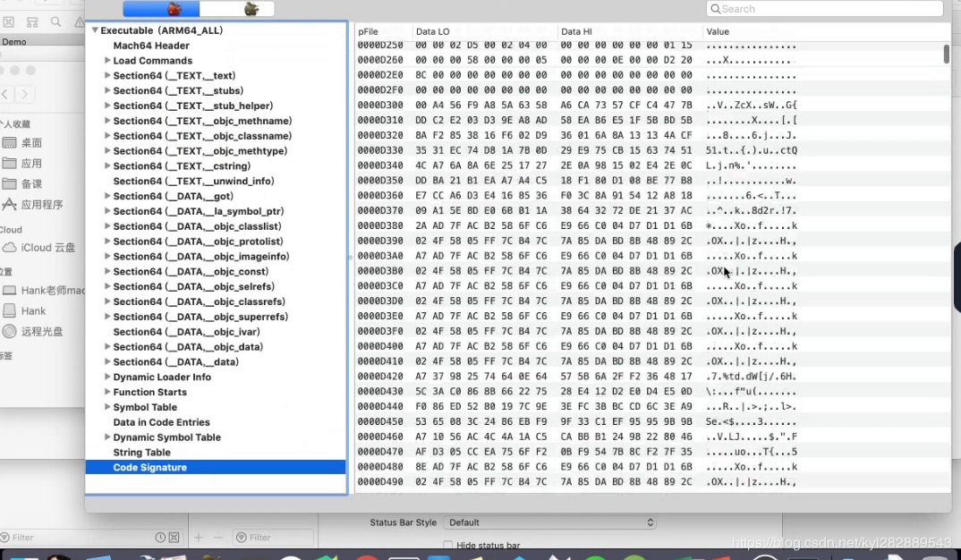The image size is (961, 560).
Task: Click the clock icon beside the Filter field
Action: (x=159, y=537)
